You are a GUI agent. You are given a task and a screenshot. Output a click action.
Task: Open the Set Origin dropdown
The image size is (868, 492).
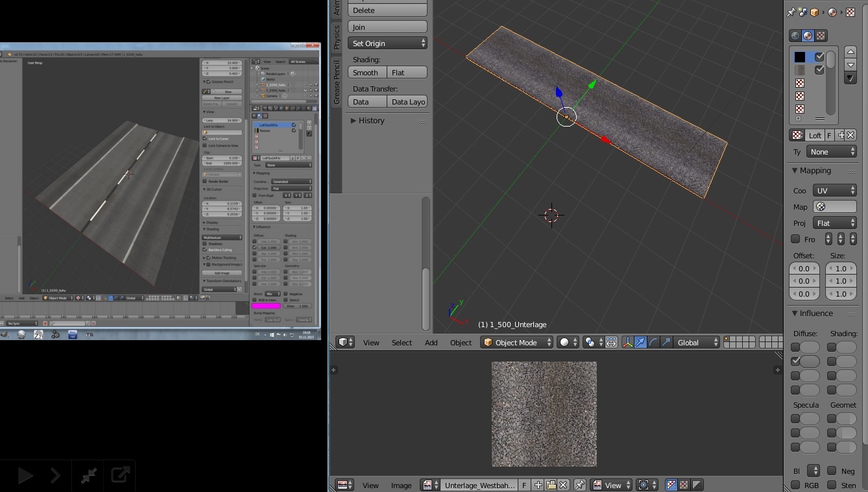coord(388,43)
